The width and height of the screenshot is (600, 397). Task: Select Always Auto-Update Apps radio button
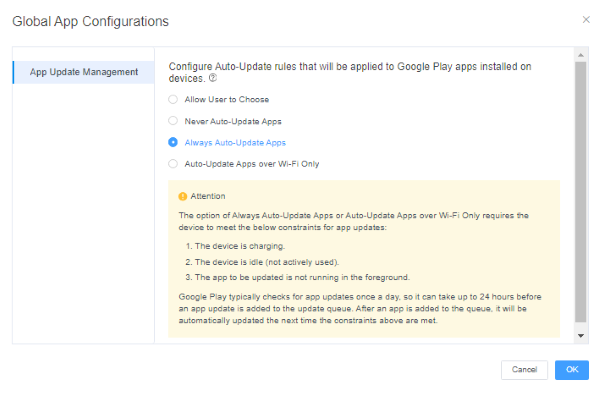point(173,142)
